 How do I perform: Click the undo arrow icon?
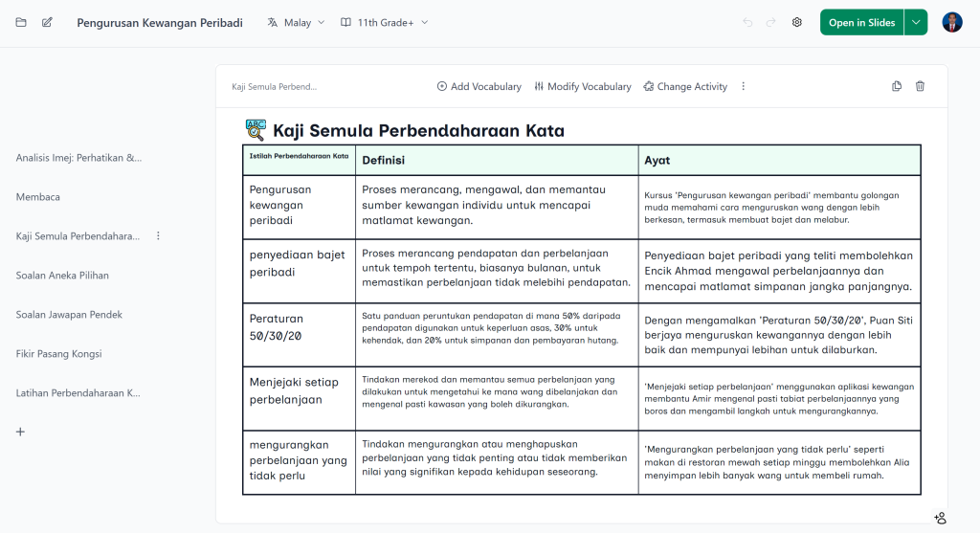(747, 23)
